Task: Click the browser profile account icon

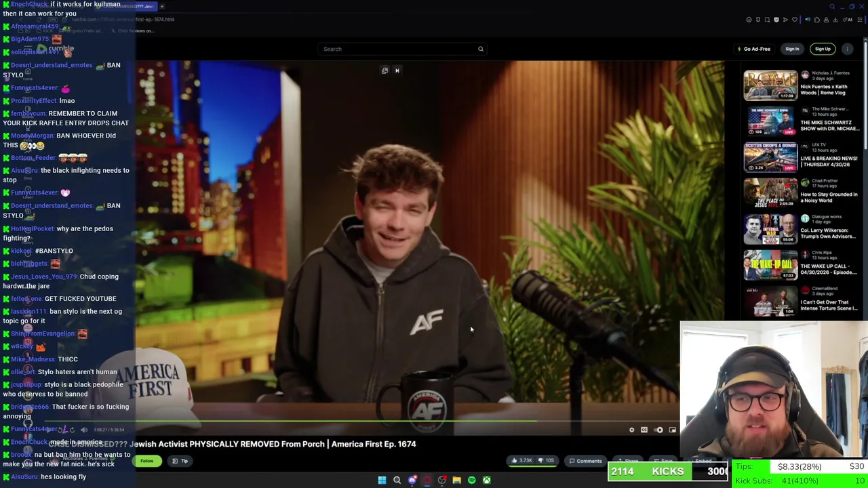Action: click(826, 20)
